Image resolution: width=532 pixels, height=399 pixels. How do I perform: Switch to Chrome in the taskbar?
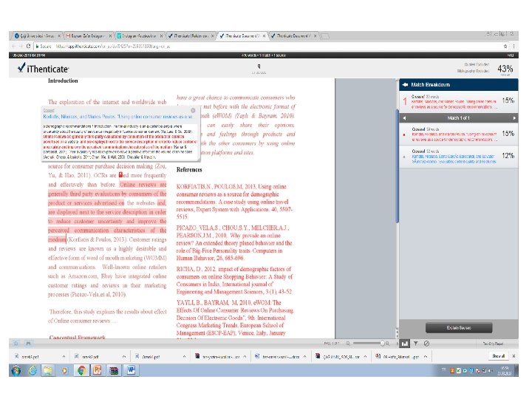point(81,371)
